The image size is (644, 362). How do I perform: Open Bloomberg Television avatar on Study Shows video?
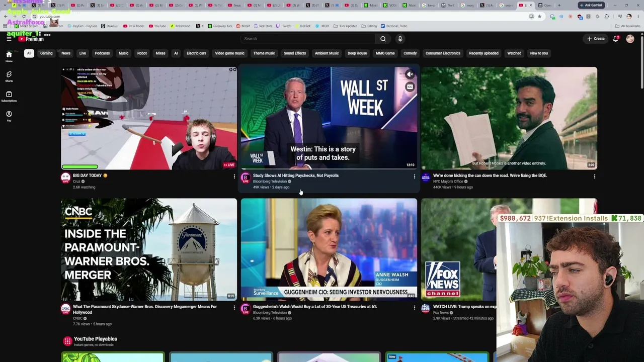[246, 177]
